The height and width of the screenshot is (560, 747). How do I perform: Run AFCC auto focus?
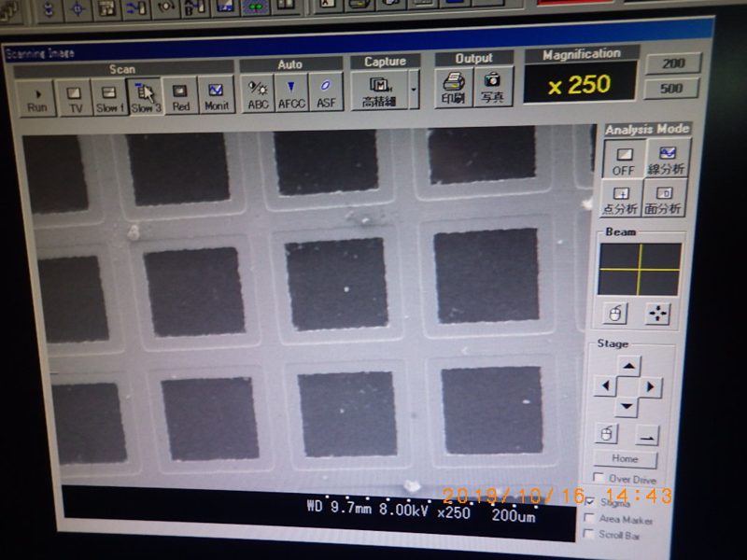click(291, 92)
